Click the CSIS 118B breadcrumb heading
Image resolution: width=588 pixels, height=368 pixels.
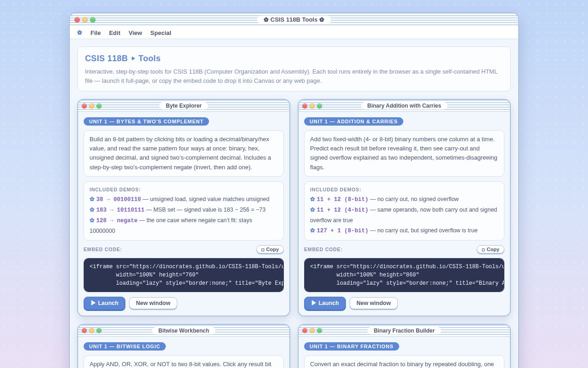click(x=106, y=58)
